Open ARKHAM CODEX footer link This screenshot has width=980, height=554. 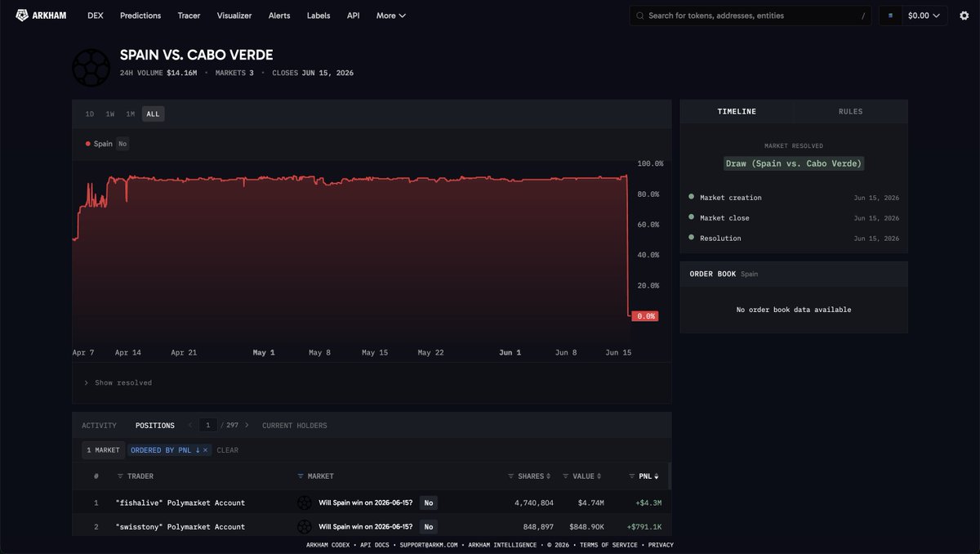pos(329,545)
